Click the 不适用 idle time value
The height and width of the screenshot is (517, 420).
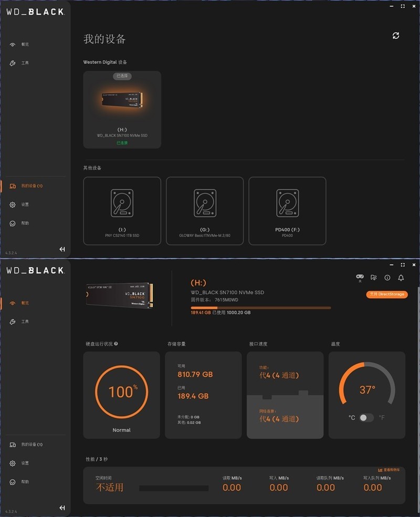coord(109,487)
